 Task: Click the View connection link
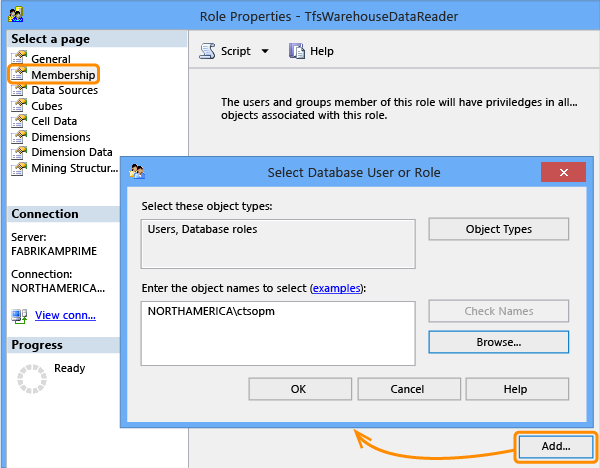click(65, 315)
